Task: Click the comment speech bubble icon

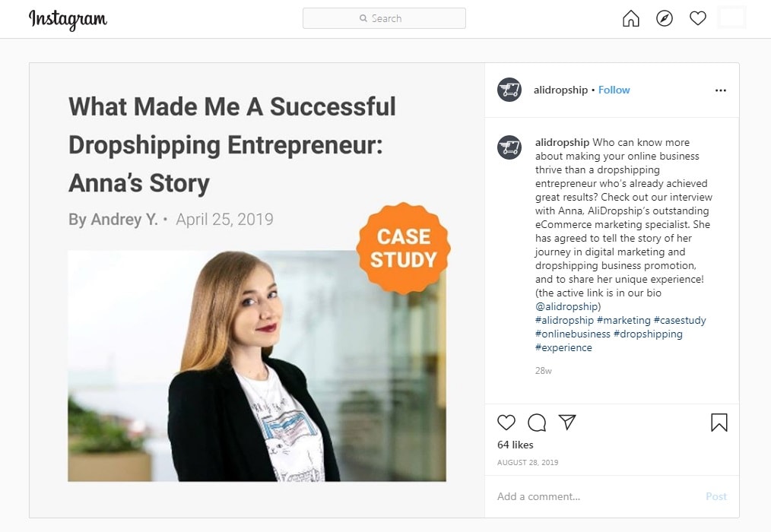Action: 537,423
